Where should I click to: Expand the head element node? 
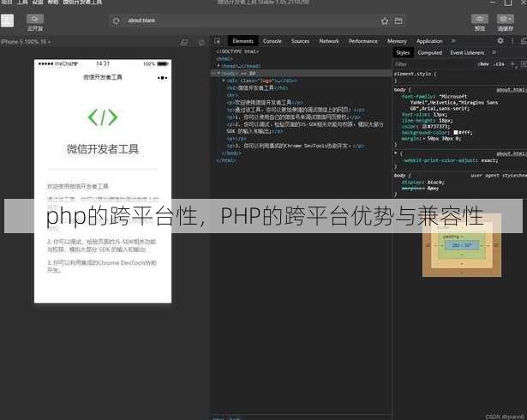tap(219, 66)
